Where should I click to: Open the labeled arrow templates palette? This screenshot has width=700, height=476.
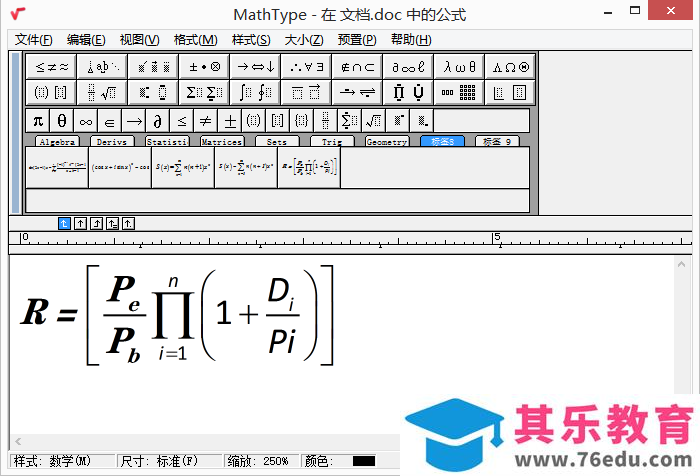click(357, 92)
